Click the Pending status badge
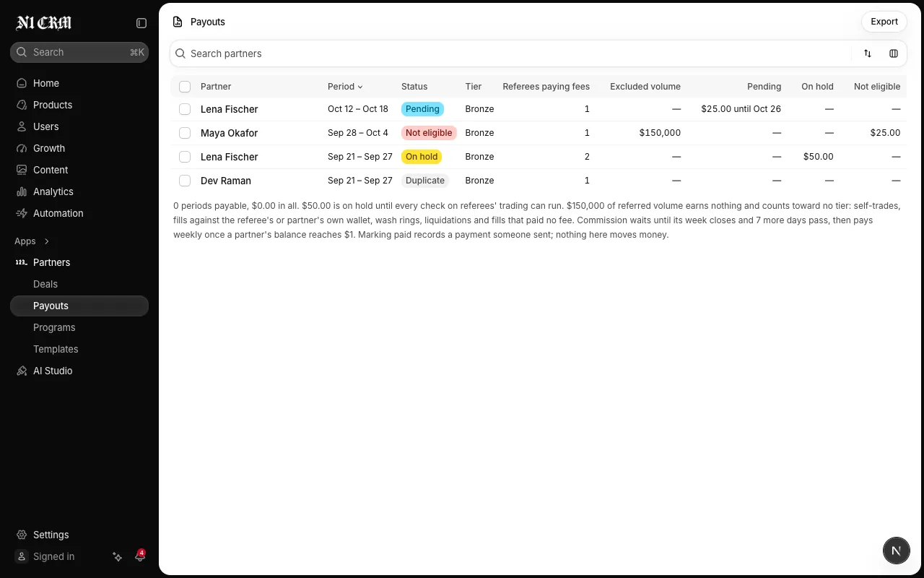 [422, 109]
